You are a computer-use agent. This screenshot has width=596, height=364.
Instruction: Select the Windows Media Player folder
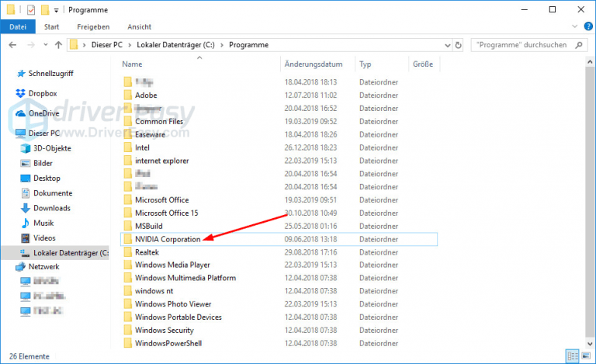click(x=172, y=265)
